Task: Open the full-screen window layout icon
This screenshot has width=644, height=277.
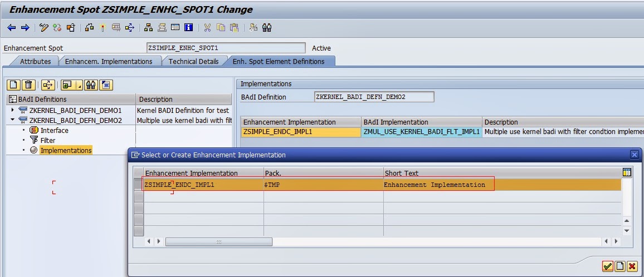Action: click(175, 27)
